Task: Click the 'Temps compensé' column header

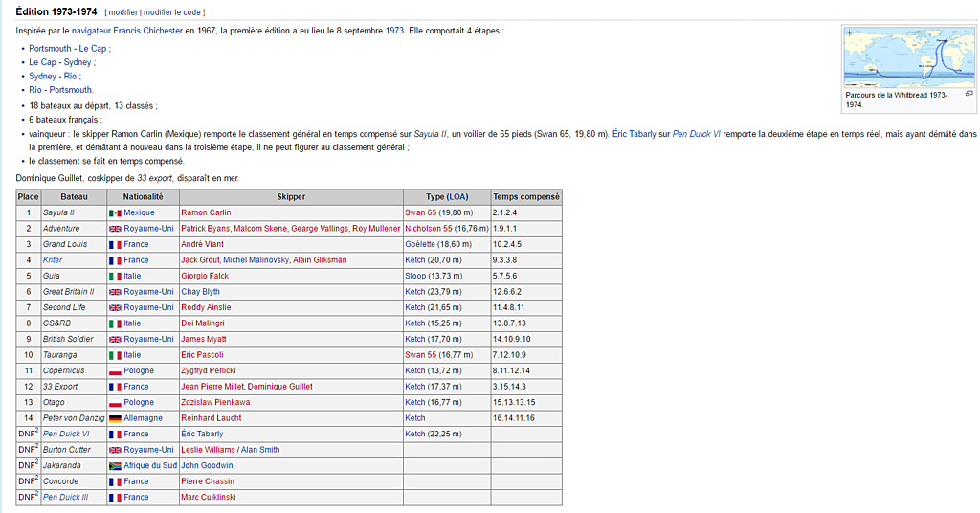Action: (x=526, y=197)
